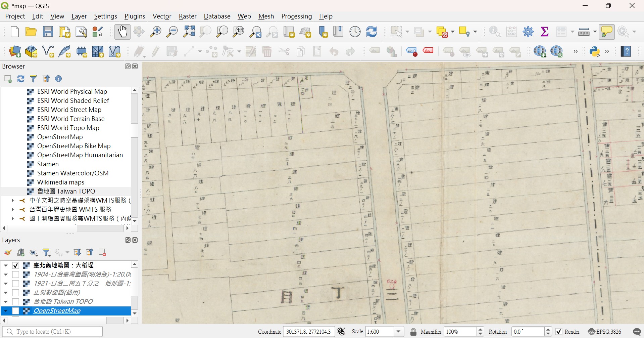This screenshot has height=338, width=644.
Task: Select the Zoom In tool
Action: point(155,32)
